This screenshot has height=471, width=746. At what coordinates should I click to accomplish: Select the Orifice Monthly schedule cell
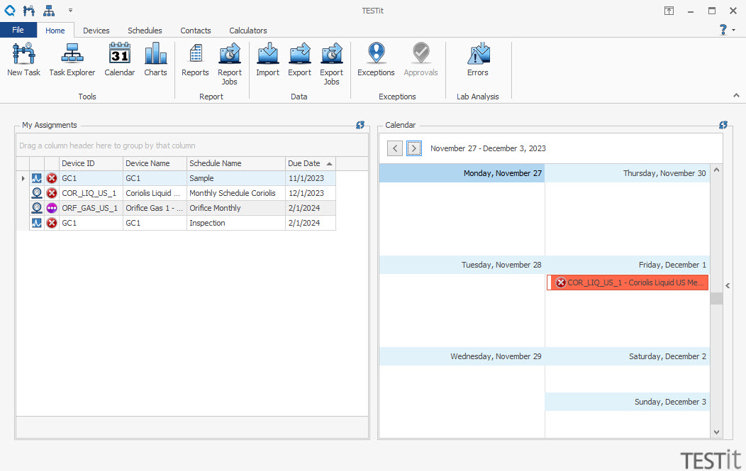(236, 208)
